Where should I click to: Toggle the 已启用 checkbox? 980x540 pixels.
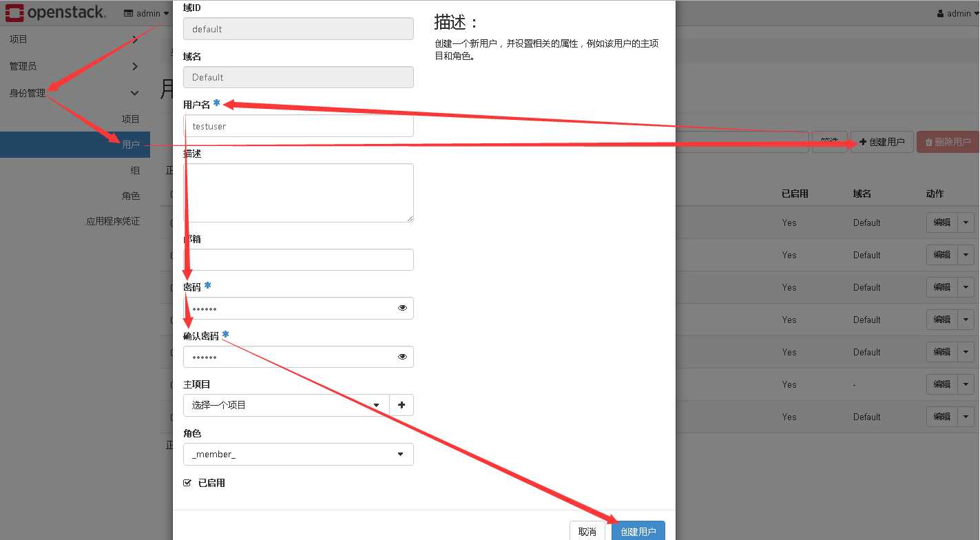point(187,484)
